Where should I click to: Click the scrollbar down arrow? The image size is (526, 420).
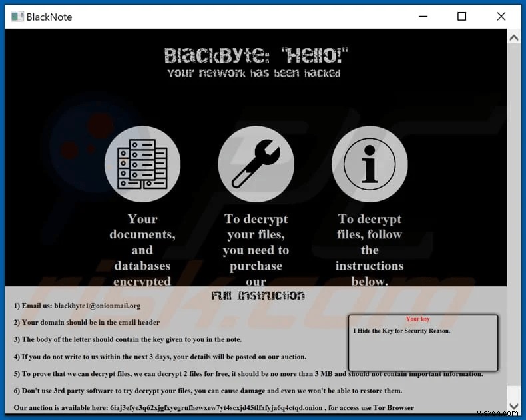pyautogui.click(x=513, y=406)
